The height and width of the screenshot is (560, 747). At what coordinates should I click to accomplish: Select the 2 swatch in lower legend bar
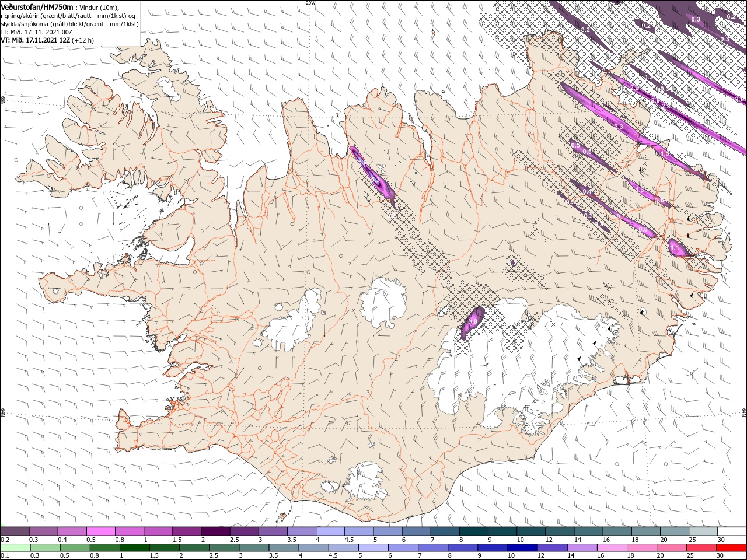pyautogui.click(x=194, y=548)
